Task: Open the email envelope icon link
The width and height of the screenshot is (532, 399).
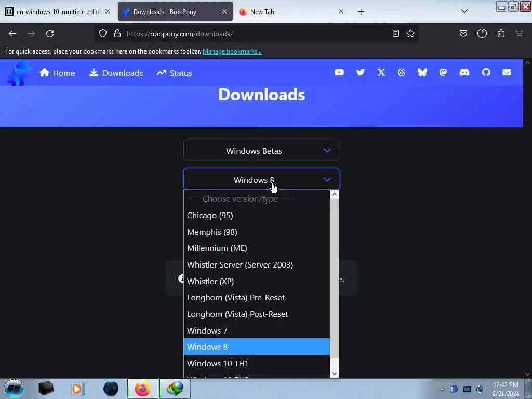Action: (507, 72)
